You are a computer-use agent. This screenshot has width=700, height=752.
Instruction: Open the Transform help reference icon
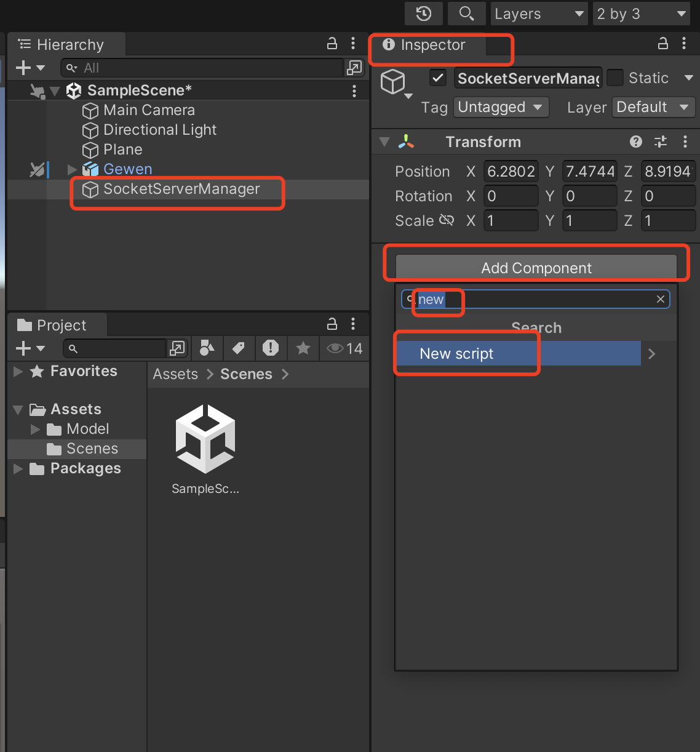pos(636,142)
